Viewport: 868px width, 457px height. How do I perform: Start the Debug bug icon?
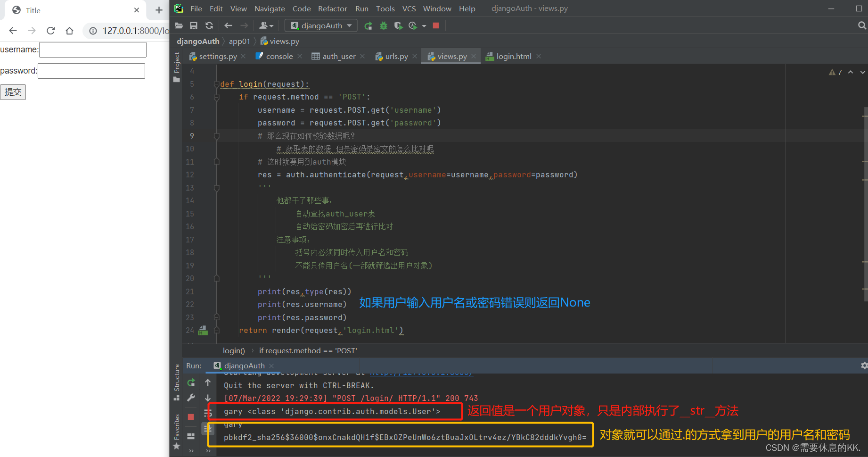pos(384,25)
